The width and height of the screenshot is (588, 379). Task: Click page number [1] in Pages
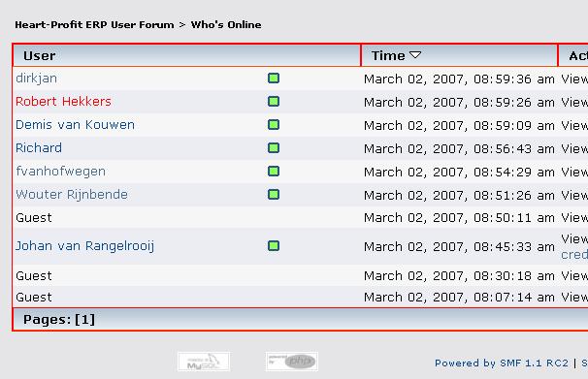pyautogui.click(x=84, y=320)
